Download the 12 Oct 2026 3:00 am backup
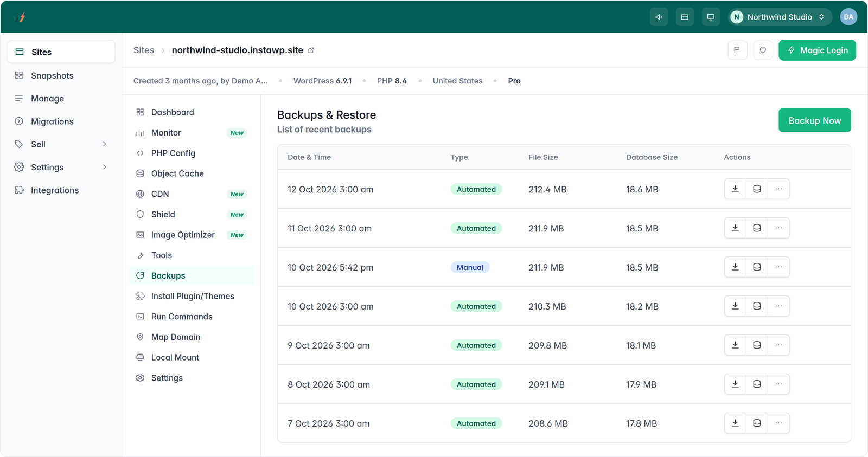Viewport: 868px width, 457px height. (x=735, y=189)
